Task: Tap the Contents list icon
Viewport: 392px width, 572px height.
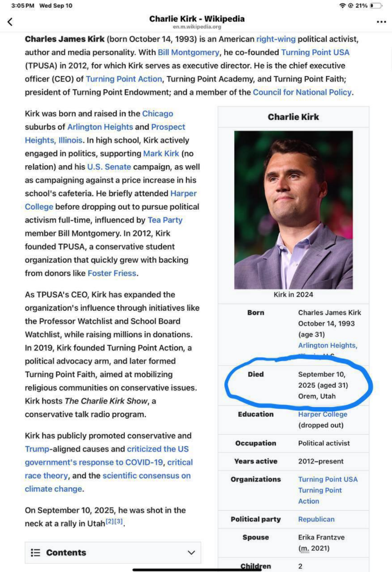Action: (x=36, y=552)
